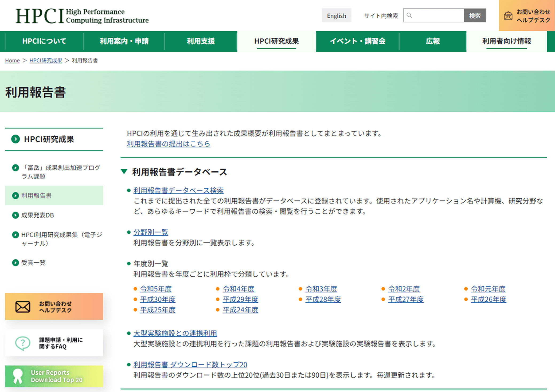Screen dimensions: 555x392
Task: Open the 広報 menu
Action: [x=433, y=41]
